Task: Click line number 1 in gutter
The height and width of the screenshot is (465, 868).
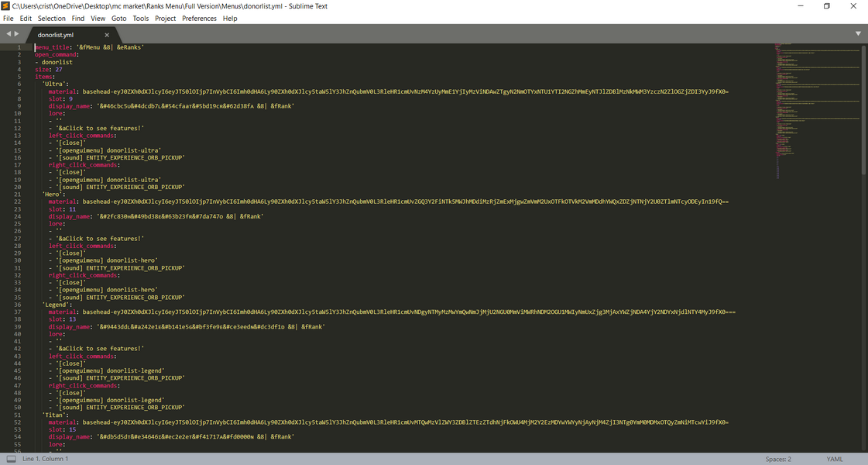Action: click(x=19, y=48)
